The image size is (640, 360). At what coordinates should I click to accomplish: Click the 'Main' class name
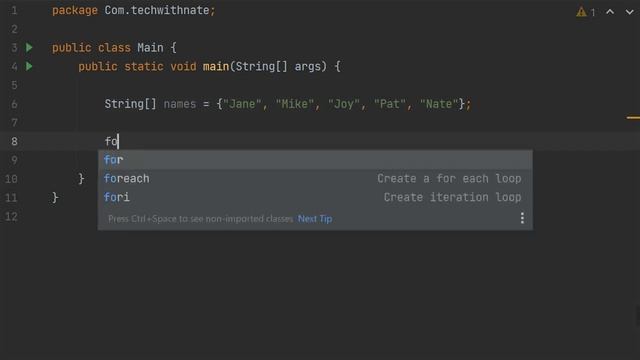click(150, 48)
